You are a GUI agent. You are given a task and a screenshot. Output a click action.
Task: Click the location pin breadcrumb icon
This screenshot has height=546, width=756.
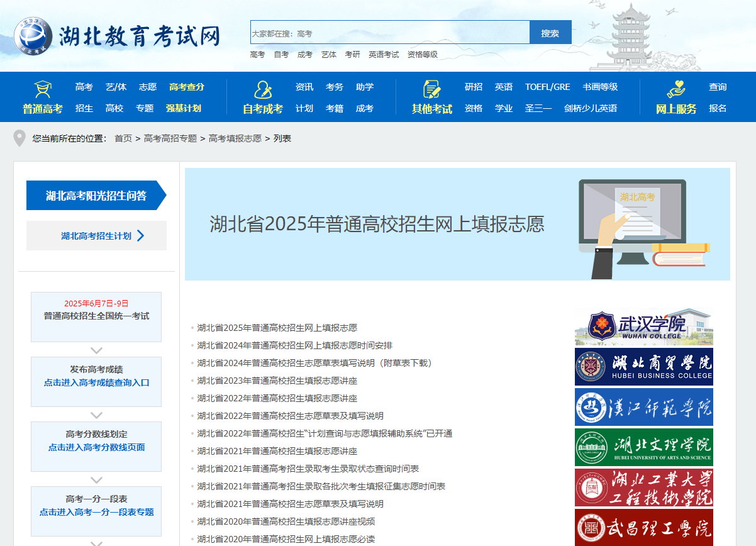(x=19, y=138)
